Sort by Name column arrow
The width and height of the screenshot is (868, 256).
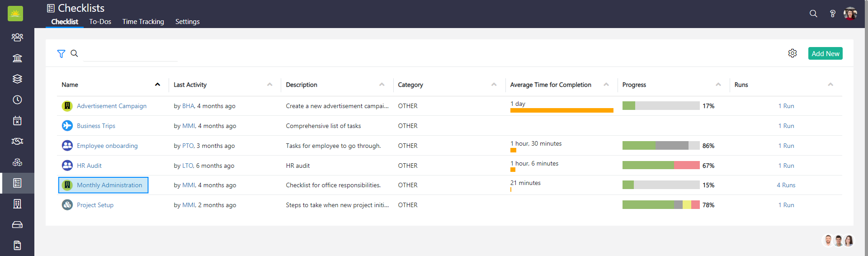[157, 85]
